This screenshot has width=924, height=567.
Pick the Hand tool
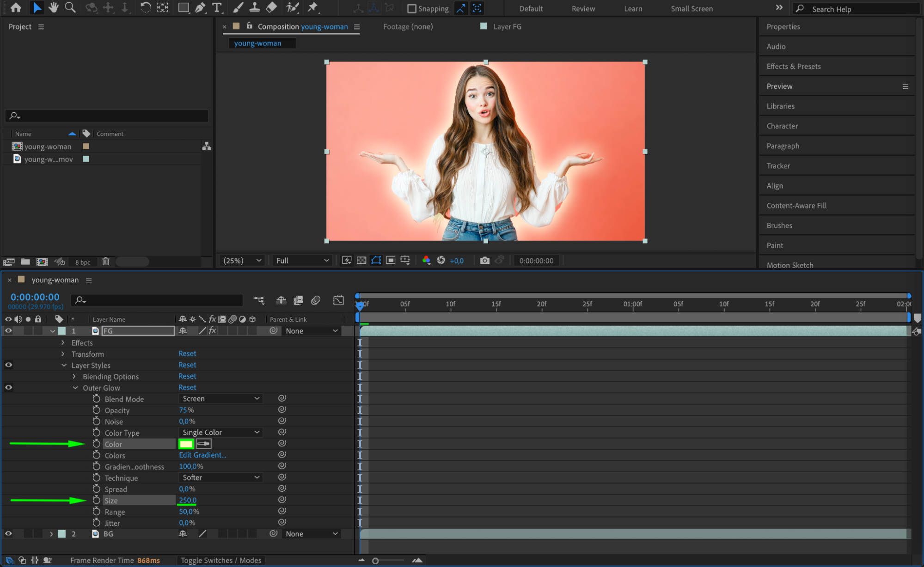54,8
